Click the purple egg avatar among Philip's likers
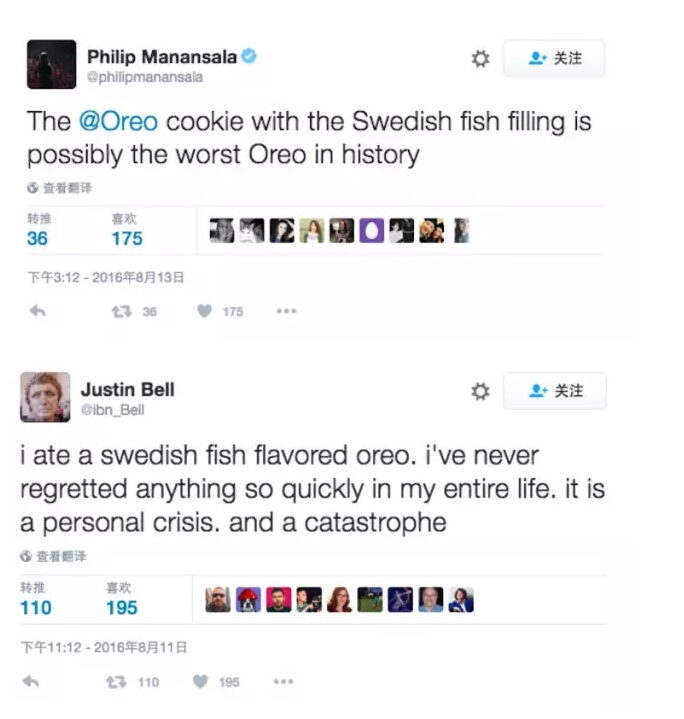This screenshot has width=684, height=719. (371, 231)
